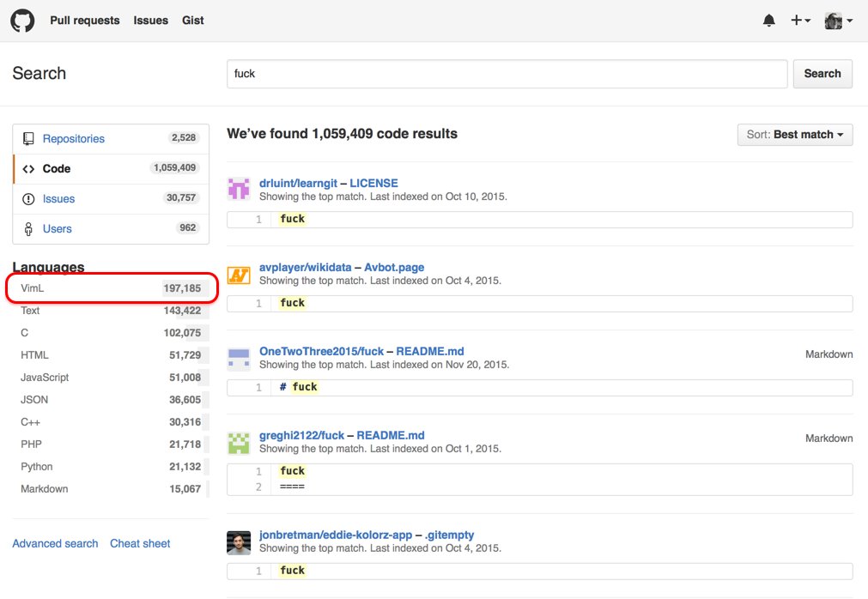Select the Code results tab
Screen dimensions: 868x599
[111, 169]
